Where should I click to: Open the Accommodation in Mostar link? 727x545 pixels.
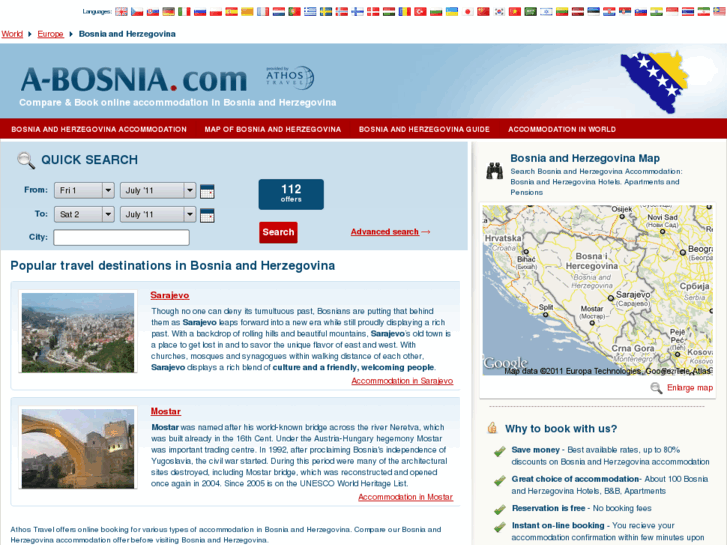click(x=405, y=497)
